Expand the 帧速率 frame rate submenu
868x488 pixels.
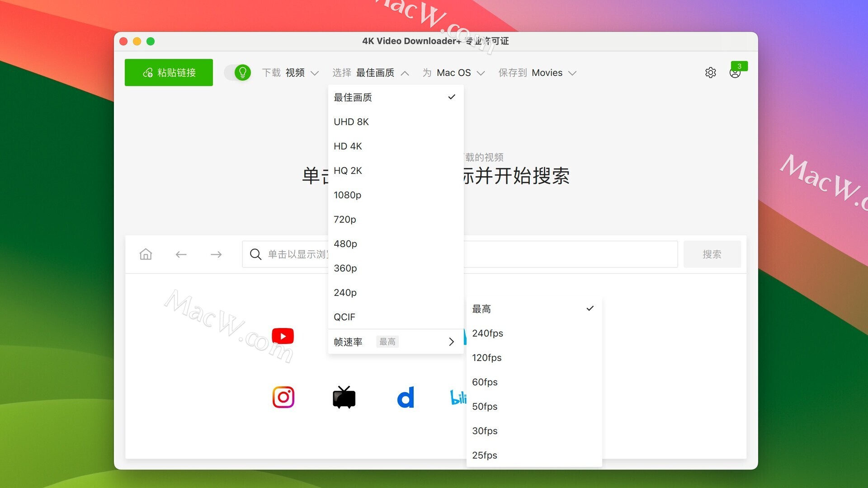coord(396,342)
